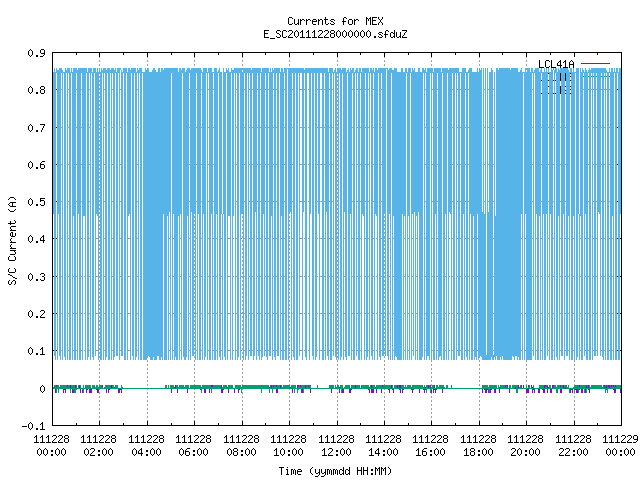Click the 0 y-axis tick label
The width and height of the screenshot is (640, 480).
tap(42, 389)
